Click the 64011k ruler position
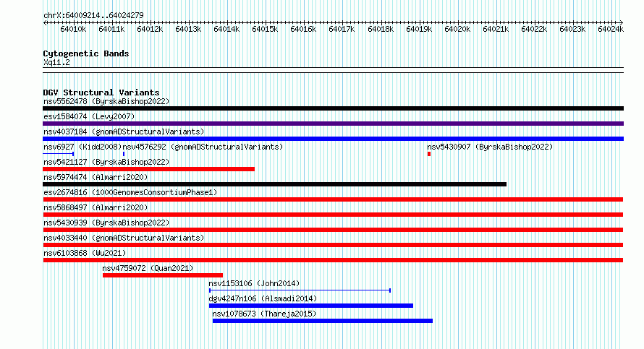The width and height of the screenshot is (644, 349). pos(111,29)
